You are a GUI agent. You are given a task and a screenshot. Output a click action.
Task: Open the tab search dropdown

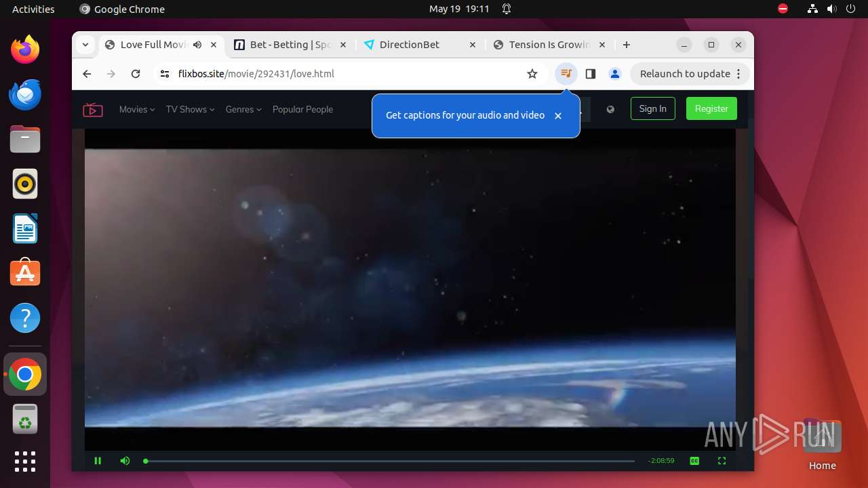tap(85, 45)
